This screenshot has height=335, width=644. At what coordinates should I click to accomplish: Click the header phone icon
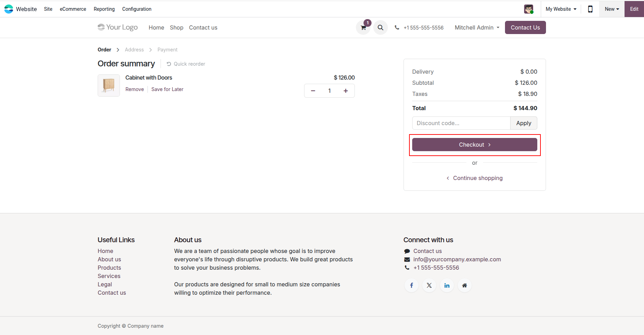(x=397, y=27)
